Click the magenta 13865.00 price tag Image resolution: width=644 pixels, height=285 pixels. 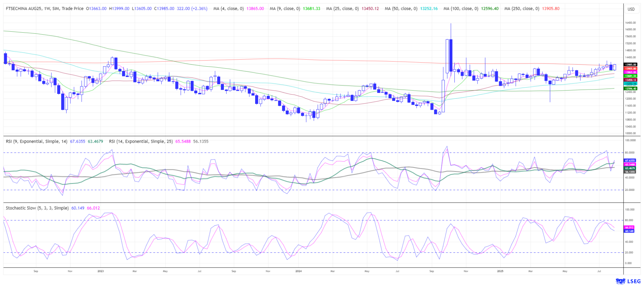[x=630, y=72]
